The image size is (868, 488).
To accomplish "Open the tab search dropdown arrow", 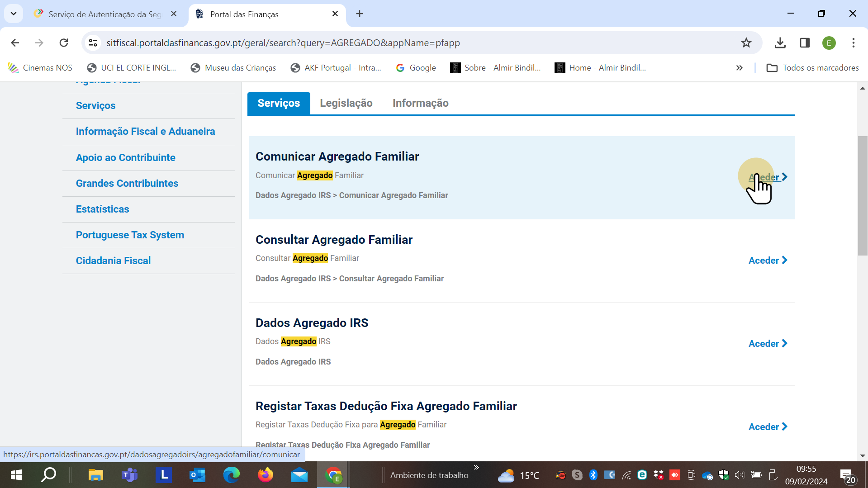I will click(x=14, y=14).
